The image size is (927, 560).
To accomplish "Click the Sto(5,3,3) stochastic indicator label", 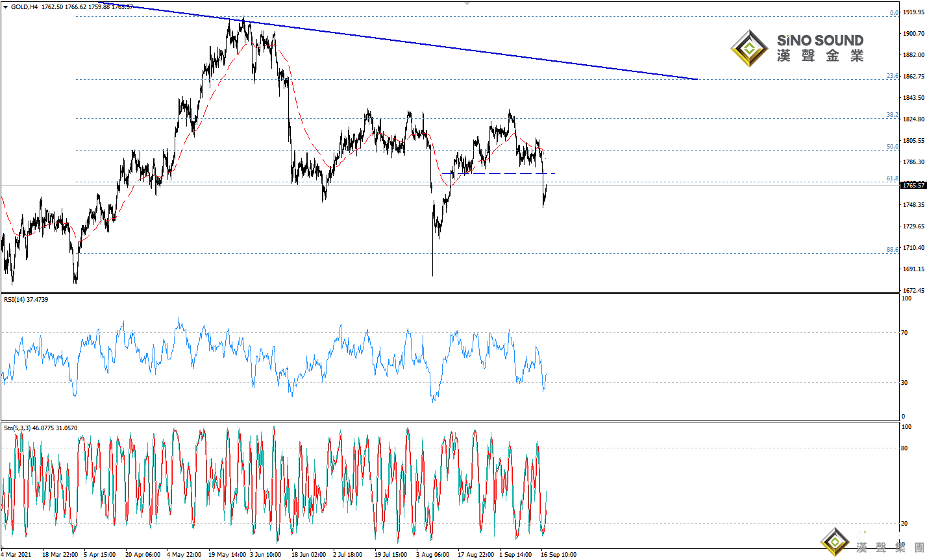I will 17,428.
